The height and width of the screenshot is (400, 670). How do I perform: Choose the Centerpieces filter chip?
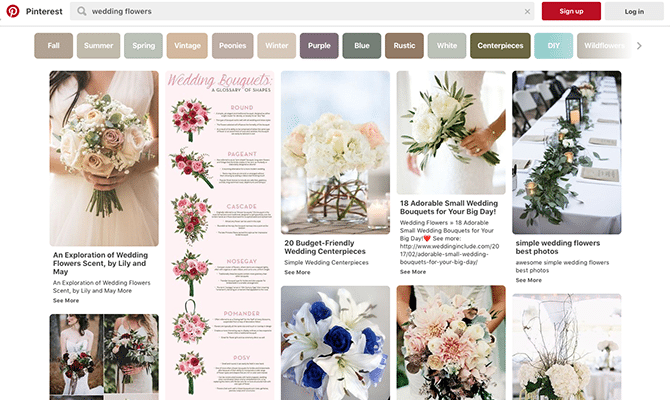click(500, 46)
